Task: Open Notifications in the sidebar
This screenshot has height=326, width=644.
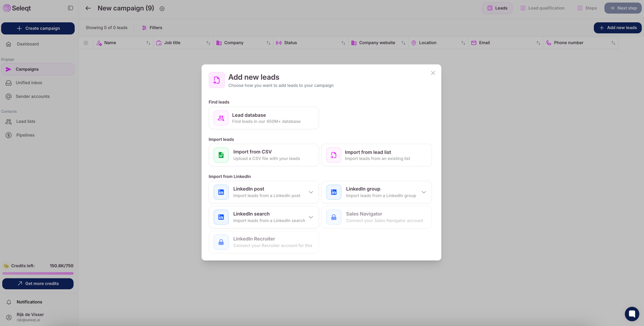Action: point(38,302)
